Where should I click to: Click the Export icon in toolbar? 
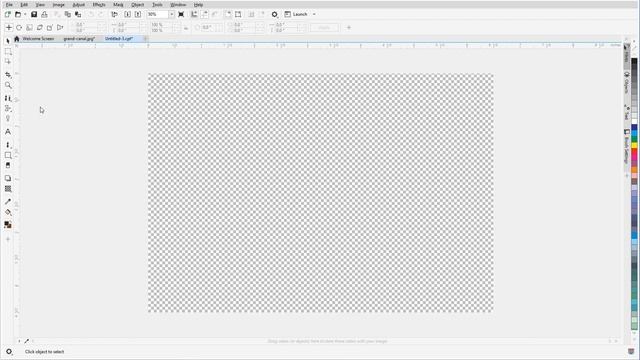138,14
